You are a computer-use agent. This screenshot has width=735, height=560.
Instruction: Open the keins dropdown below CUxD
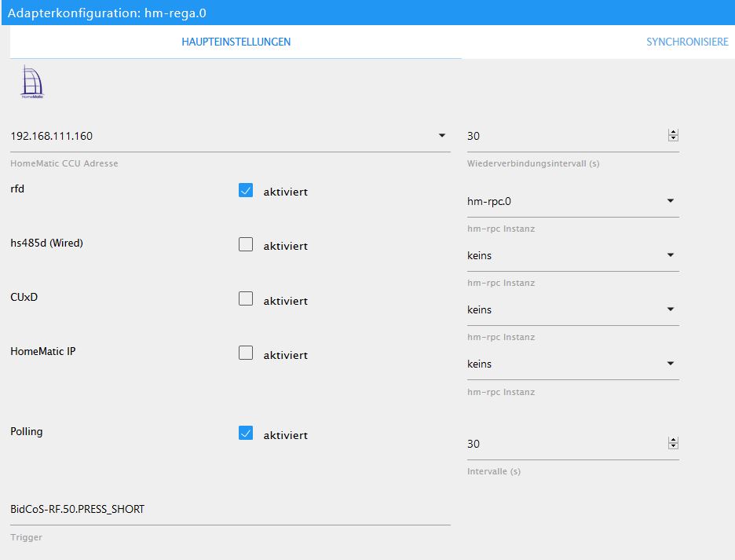click(671, 309)
